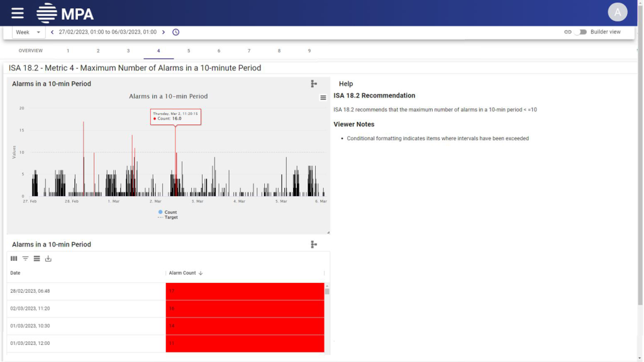Toggle the Builder view switch
This screenshot has height=362, width=644.
tap(580, 32)
